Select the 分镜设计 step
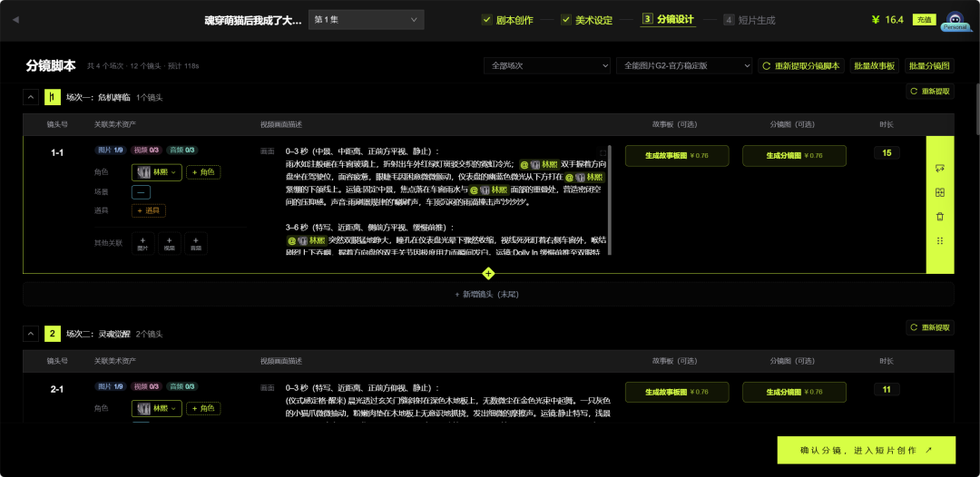Image resolution: width=980 pixels, height=477 pixels. tap(668, 19)
